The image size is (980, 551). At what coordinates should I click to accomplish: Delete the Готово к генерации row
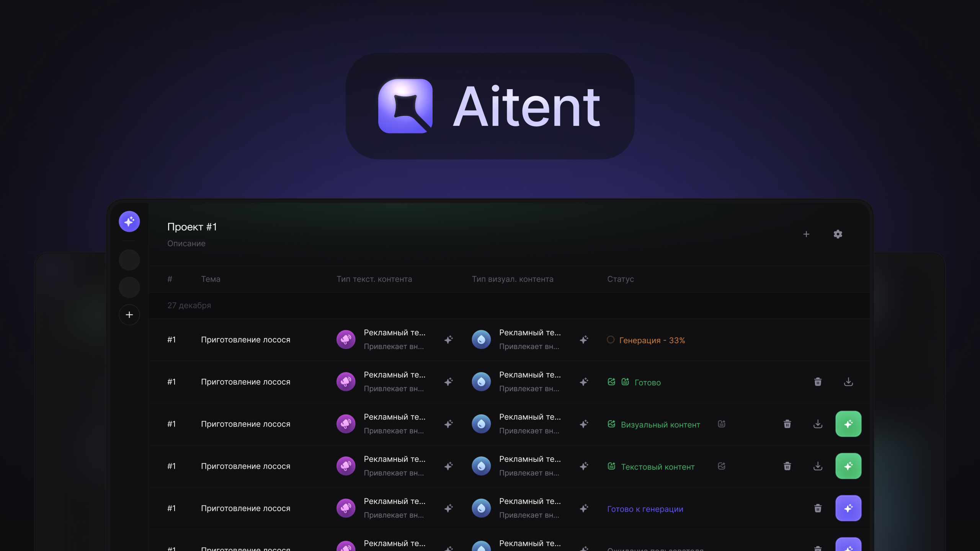tap(818, 508)
